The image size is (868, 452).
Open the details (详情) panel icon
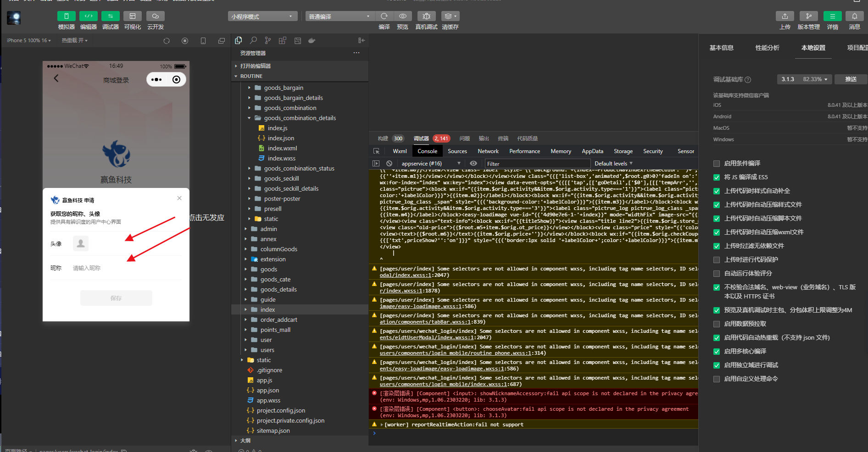click(x=833, y=16)
